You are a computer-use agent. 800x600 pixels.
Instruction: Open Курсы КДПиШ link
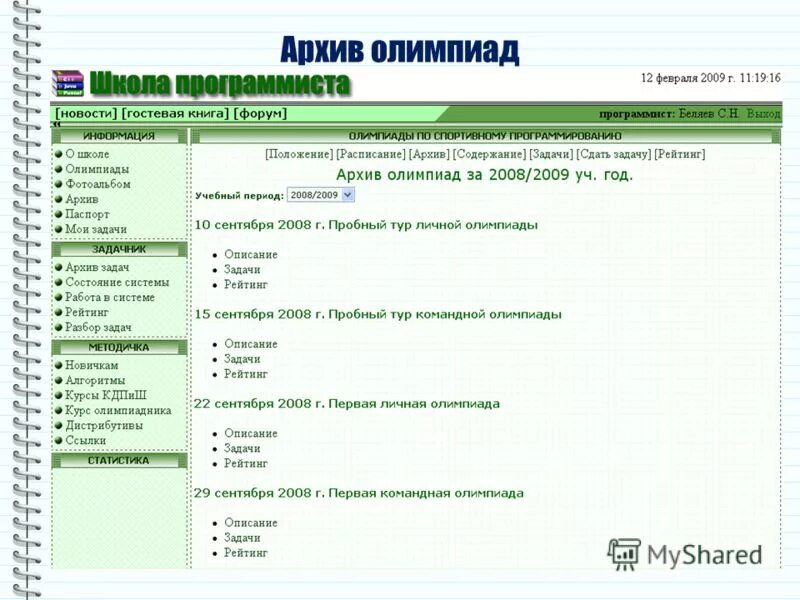(106, 395)
